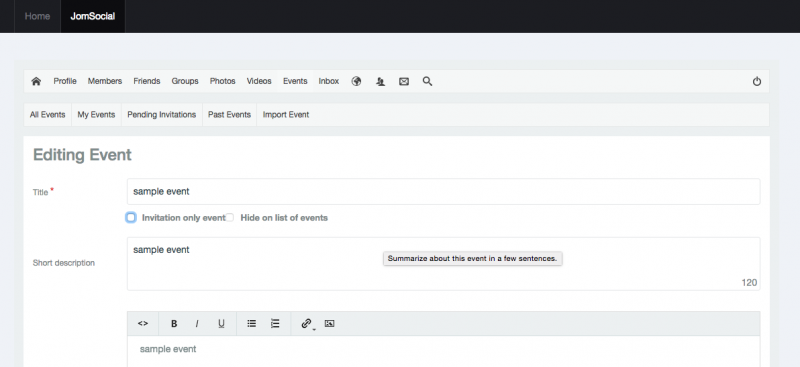Screen dimensions: 800x367
Task: Click the Title input field
Action: click(443, 191)
